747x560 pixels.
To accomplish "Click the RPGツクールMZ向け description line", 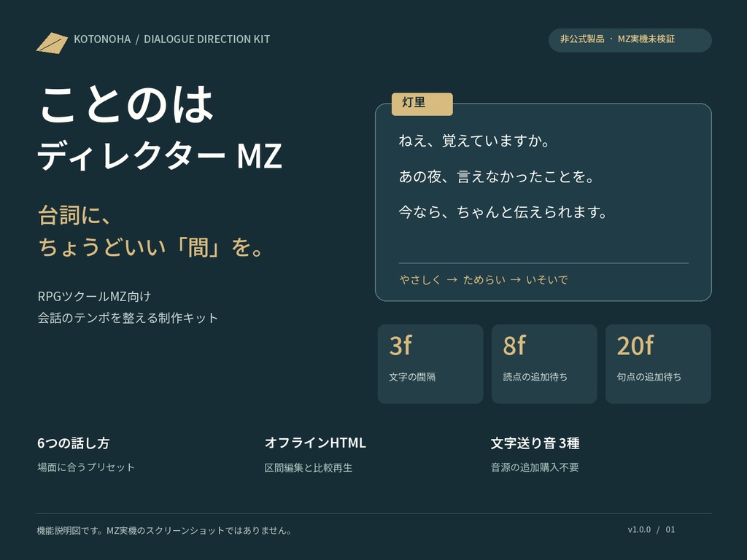I will (x=94, y=296).
